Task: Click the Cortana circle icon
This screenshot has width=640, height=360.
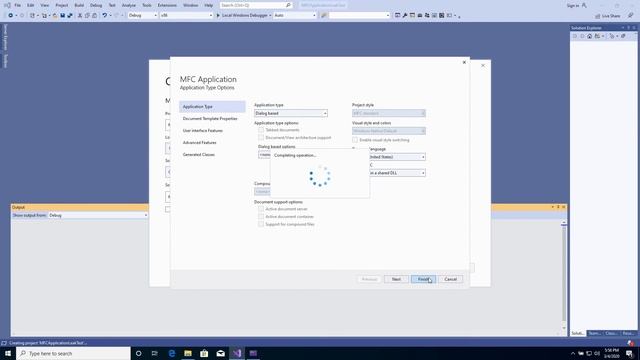Action: click(138, 353)
